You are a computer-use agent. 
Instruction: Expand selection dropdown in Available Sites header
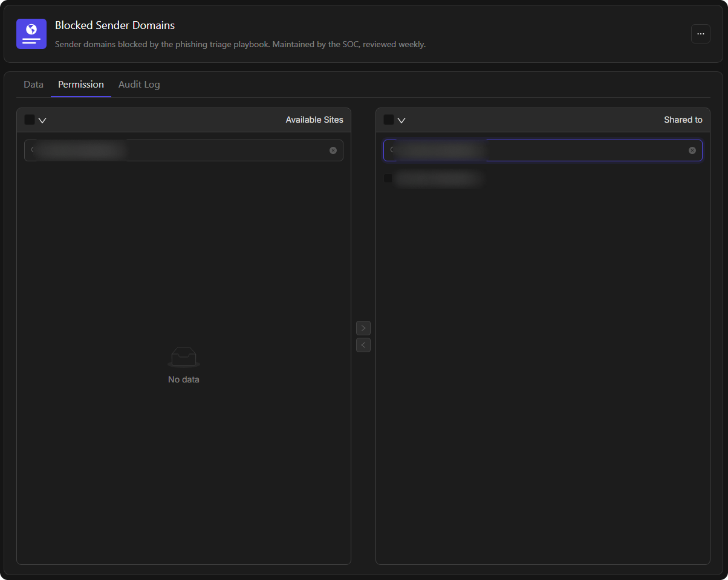point(42,120)
